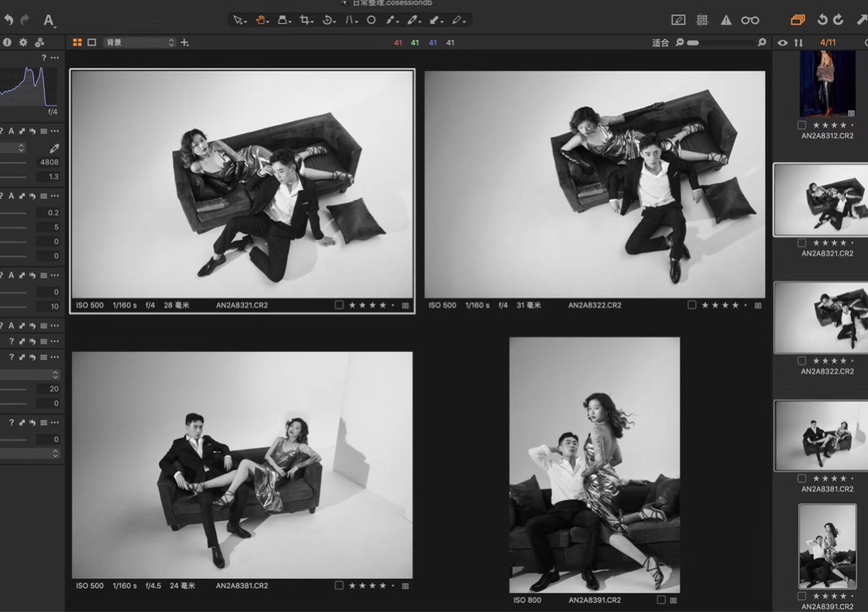The width and height of the screenshot is (868, 612).
Task: Toggle the eye visibility icon above browser
Action: [782, 42]
